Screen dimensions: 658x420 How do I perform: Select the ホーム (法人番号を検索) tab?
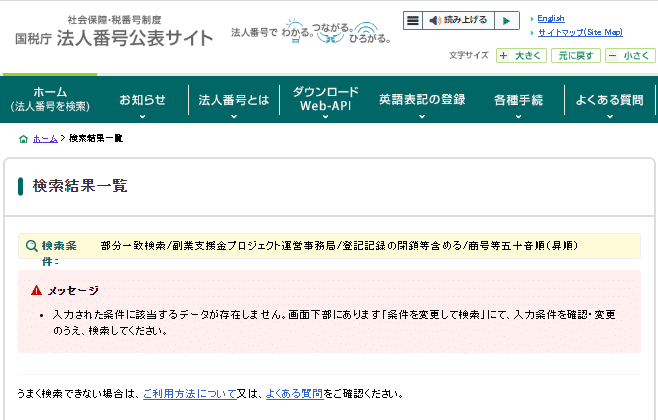point(49,99)
